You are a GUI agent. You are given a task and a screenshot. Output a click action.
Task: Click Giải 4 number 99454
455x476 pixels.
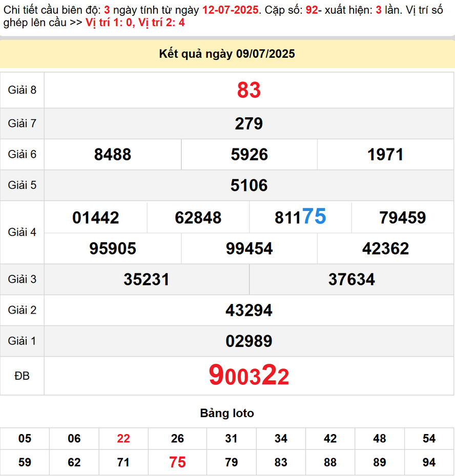[x=249, y=249]
